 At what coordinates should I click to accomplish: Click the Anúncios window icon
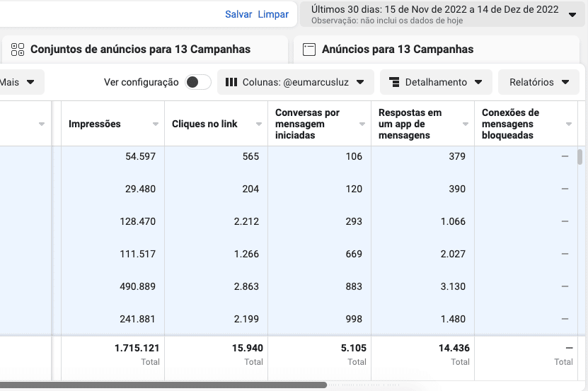309,49
